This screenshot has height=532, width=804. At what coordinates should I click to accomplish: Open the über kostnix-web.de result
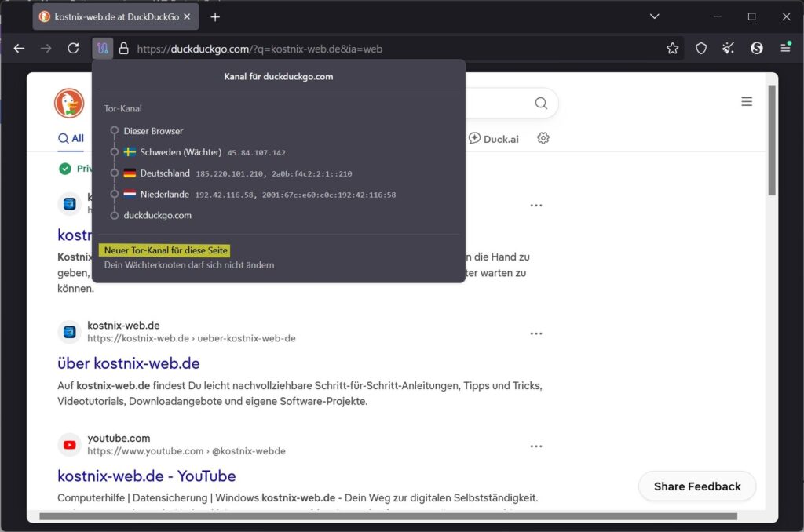pos(129,363)
